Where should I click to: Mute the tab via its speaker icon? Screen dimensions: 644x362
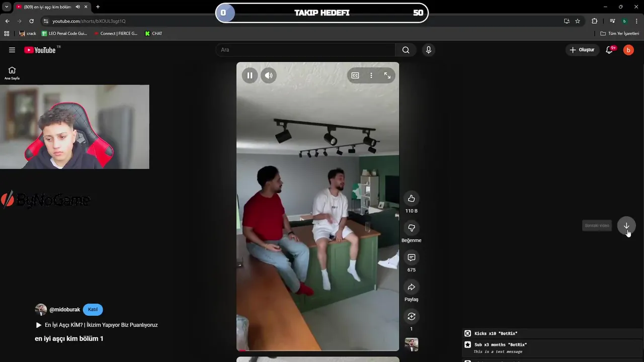(77, 7)
